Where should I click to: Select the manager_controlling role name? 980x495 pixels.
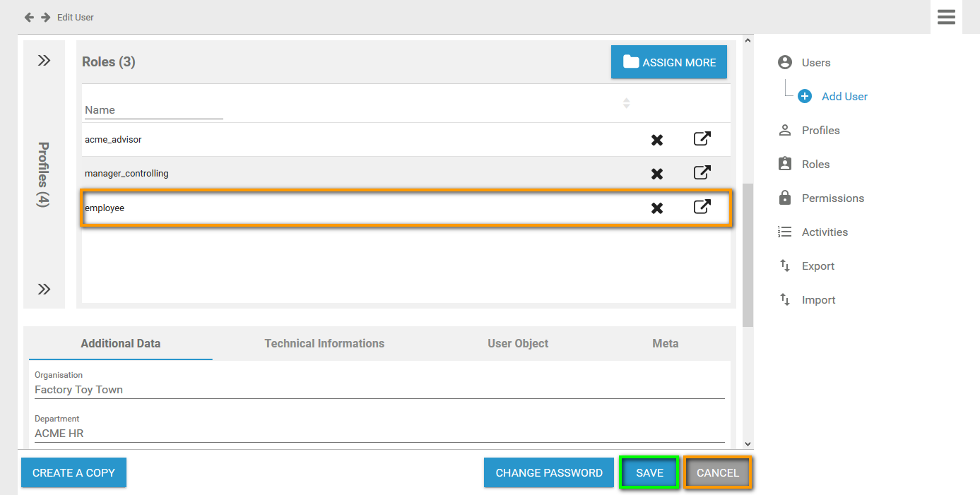pyautogui.click(x=126, y=174)
